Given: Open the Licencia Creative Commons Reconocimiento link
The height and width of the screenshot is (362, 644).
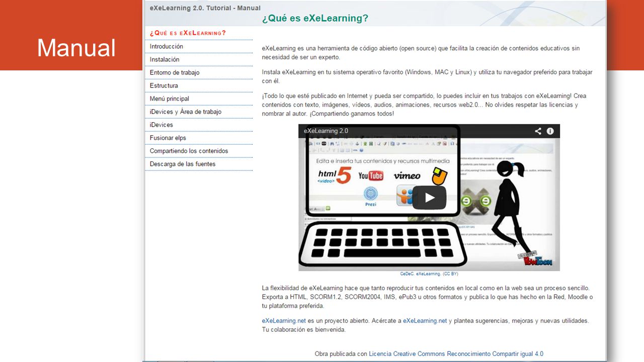Looking at the screenshot, I should [456, 354].
